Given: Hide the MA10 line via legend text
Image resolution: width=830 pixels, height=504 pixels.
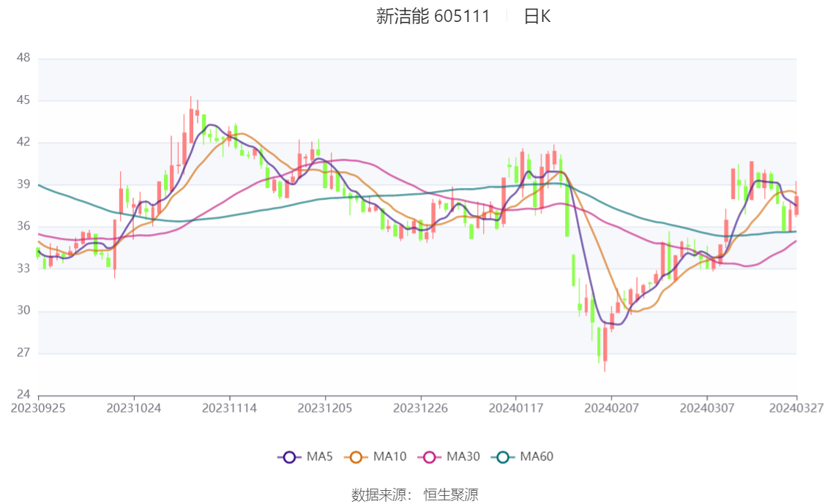Looking at the screenshot, I should coord(389,457).
